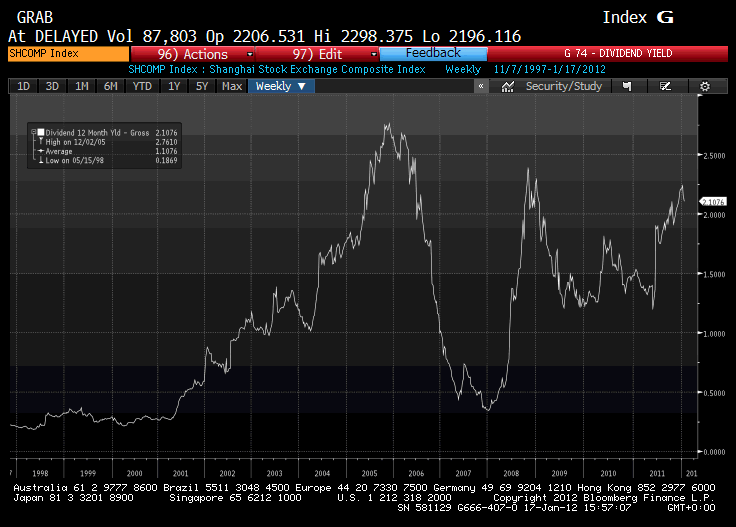Viewport: 736px width, 527px height.
Task: Click the 0.1869 low value in legend
Action: coord(166,160)
